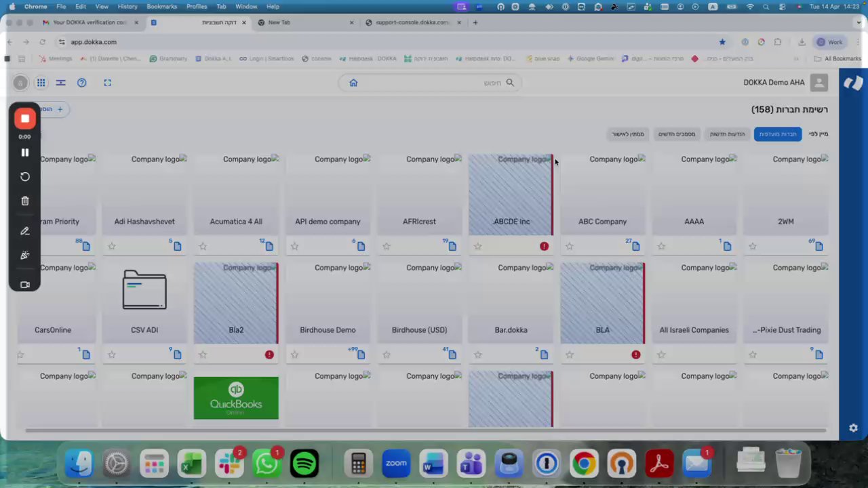
Task: Open a new Chrome tab with plus
Action: (475, 22)
